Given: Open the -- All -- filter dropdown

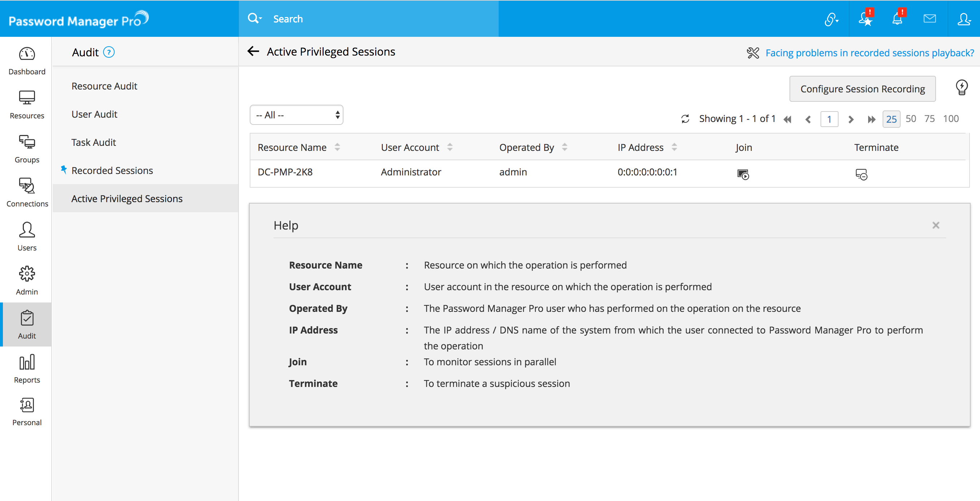Looking at the screenshot, I should coord(296,115).
